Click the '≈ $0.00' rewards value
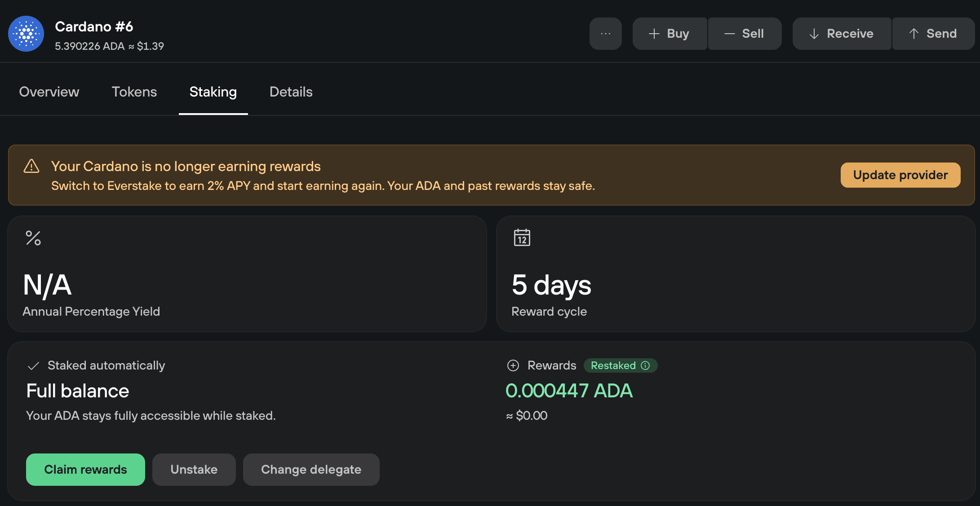 click(x=527, y=416)
